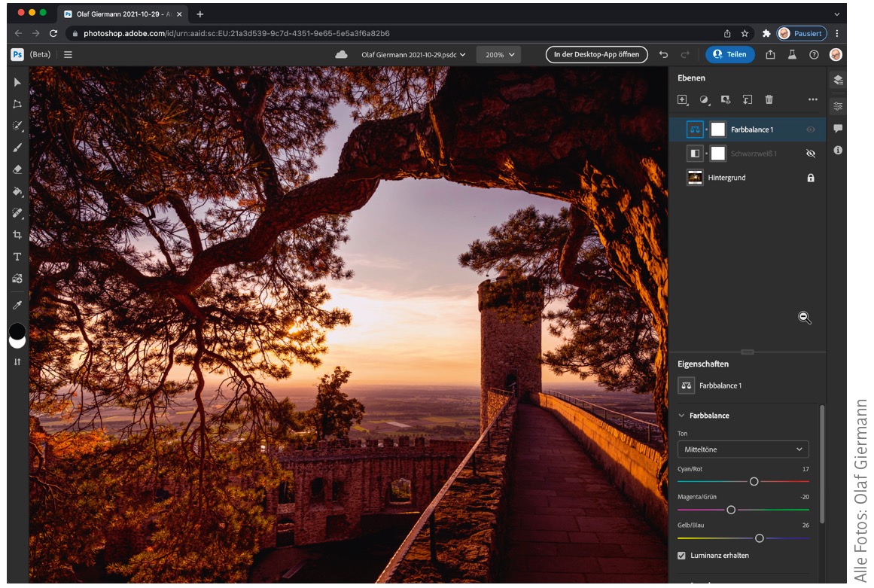This screenshot has height=588, width=874.
Task: Click the add new layer icon
Action: pyautogui.click(x=682, y=99)
